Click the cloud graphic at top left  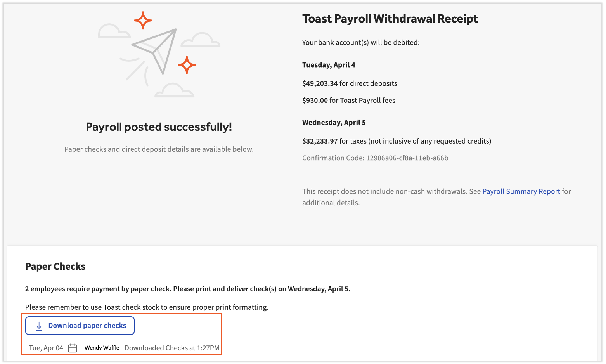tap(114, 31)
